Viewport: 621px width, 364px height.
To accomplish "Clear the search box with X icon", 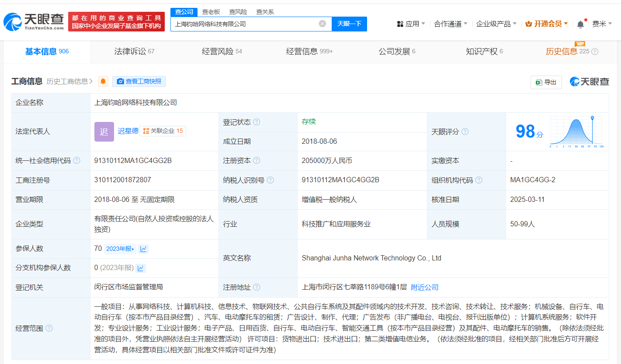I will click(x=323, y=24).
